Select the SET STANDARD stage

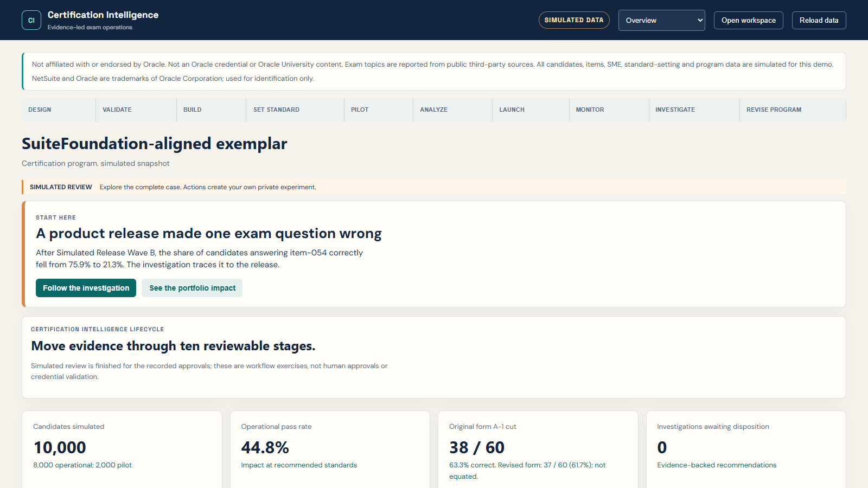coord(295,110)
